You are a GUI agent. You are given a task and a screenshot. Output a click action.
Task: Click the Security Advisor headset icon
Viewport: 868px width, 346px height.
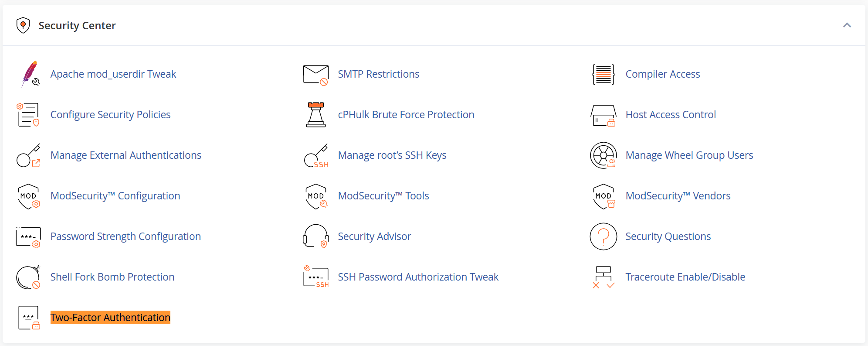(316, 236)
